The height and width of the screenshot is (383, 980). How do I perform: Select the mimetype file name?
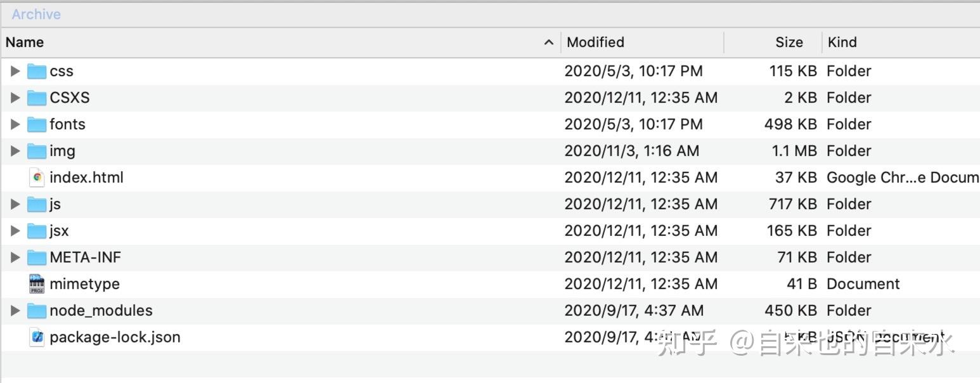coord(84,284)
